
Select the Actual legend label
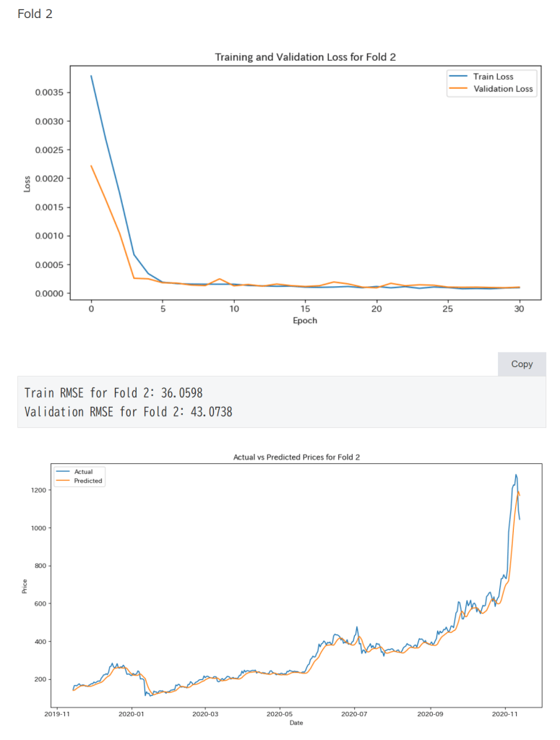pyautogui.click(x=83, y=472)
